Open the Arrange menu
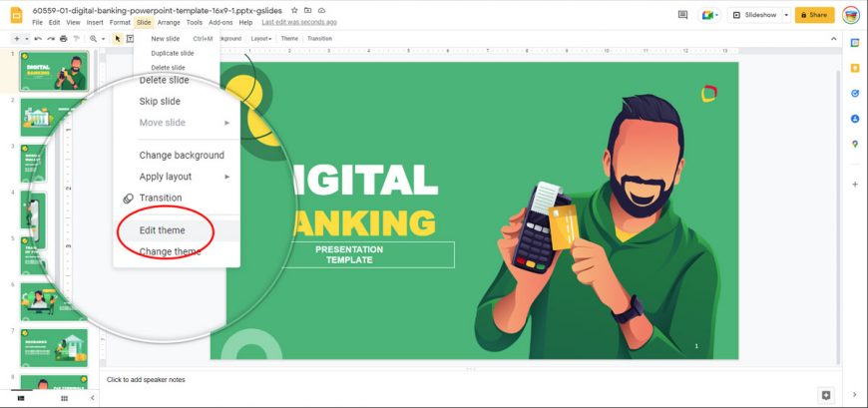868x408 pixels. (169, 23)
